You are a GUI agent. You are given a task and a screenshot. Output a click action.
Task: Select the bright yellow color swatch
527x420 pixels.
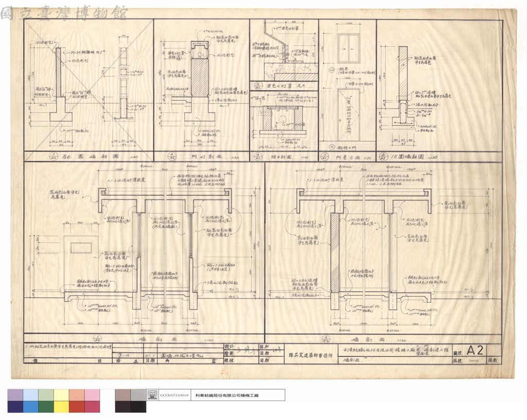(62, 407)
